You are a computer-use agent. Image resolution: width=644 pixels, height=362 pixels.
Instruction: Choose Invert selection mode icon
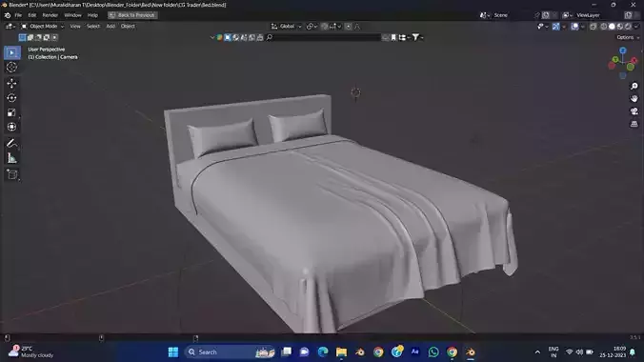[47, 37]
